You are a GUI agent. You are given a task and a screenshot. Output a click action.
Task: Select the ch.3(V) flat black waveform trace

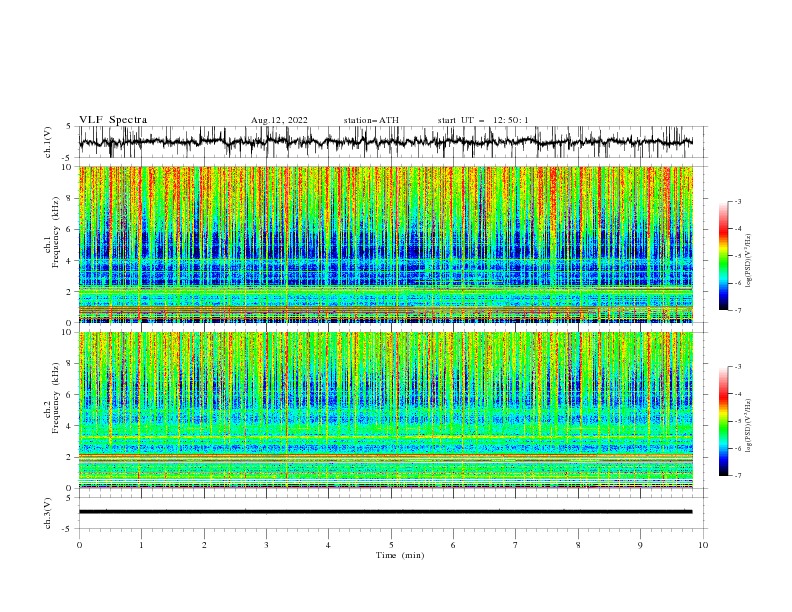click(386, 512)
